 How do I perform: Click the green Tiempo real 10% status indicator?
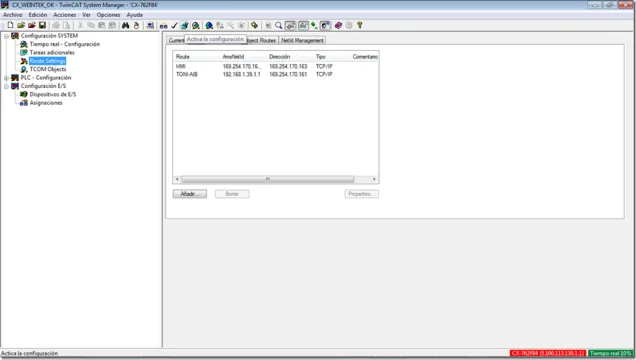click(x=610, y=353)
